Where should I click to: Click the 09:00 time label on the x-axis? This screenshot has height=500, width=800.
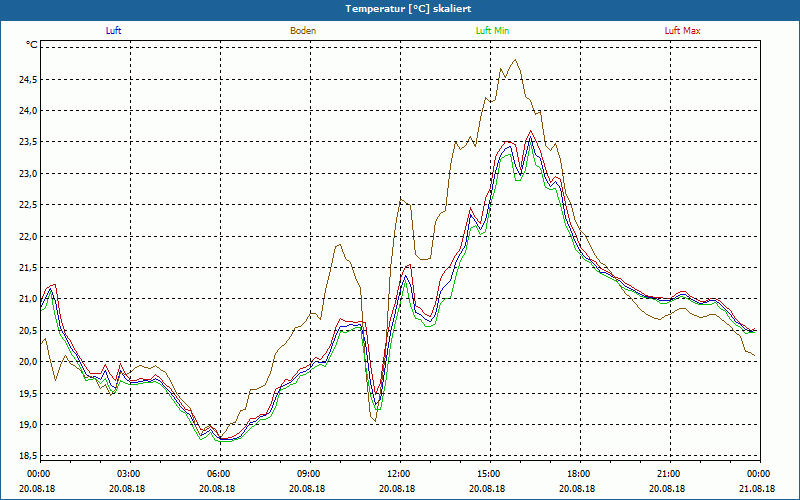click(310, 474)
